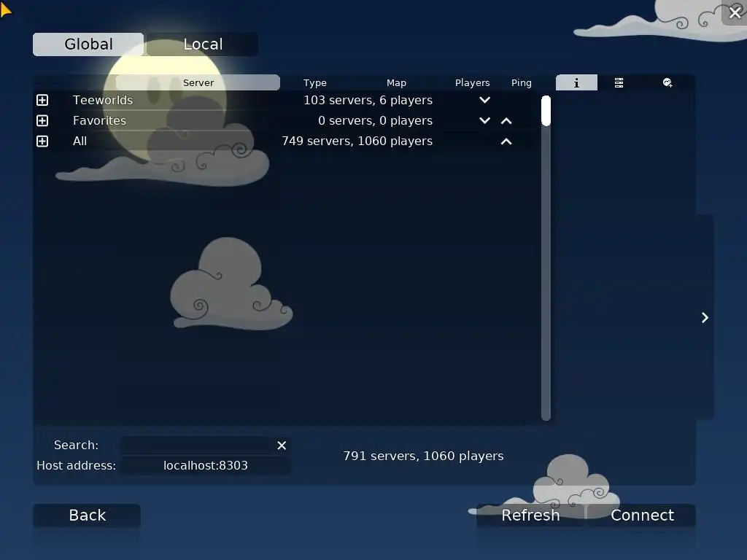
Task: Move Favorites filter up with chevron
Action: tap(506, 121)
